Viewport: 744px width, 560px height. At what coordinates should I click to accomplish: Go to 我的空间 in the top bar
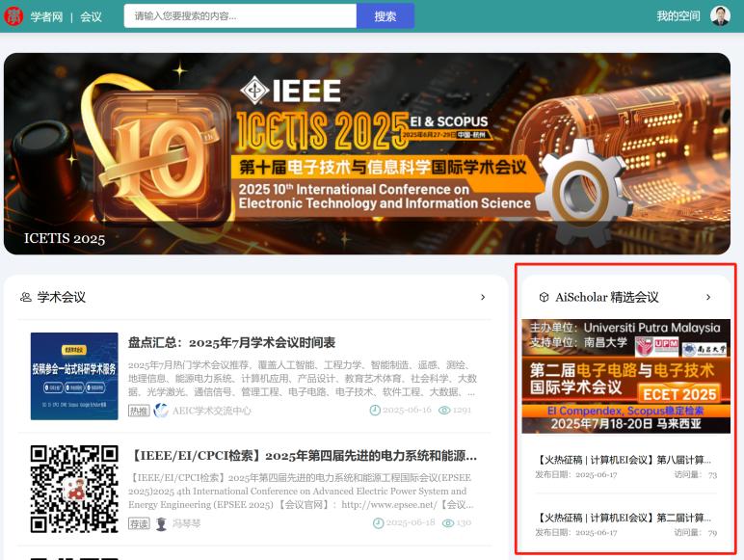click(x=678, y=16)
